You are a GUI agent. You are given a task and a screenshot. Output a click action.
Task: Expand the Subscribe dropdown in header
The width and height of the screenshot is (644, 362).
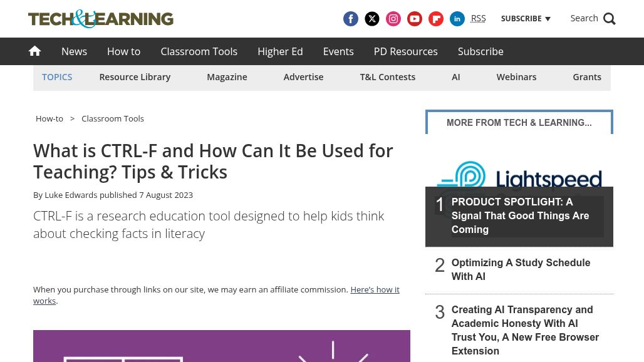coord(526,18)
